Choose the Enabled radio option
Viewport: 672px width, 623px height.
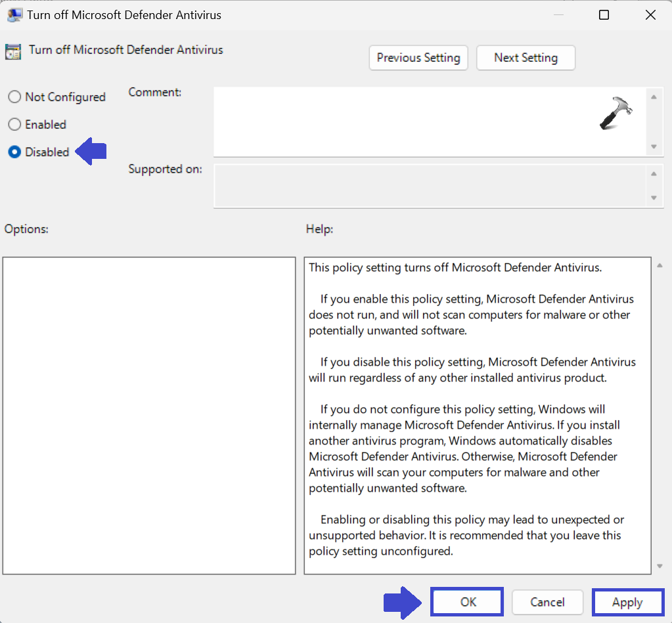(14, 125)
